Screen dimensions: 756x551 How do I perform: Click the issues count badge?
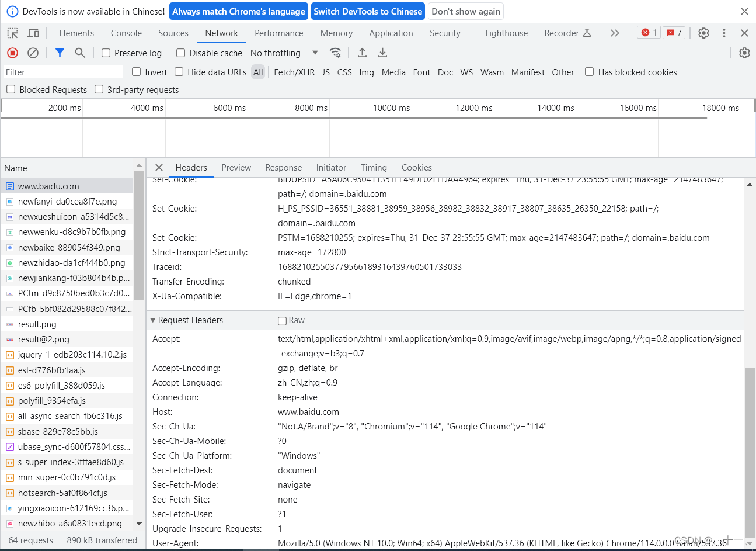click(674, 33)
